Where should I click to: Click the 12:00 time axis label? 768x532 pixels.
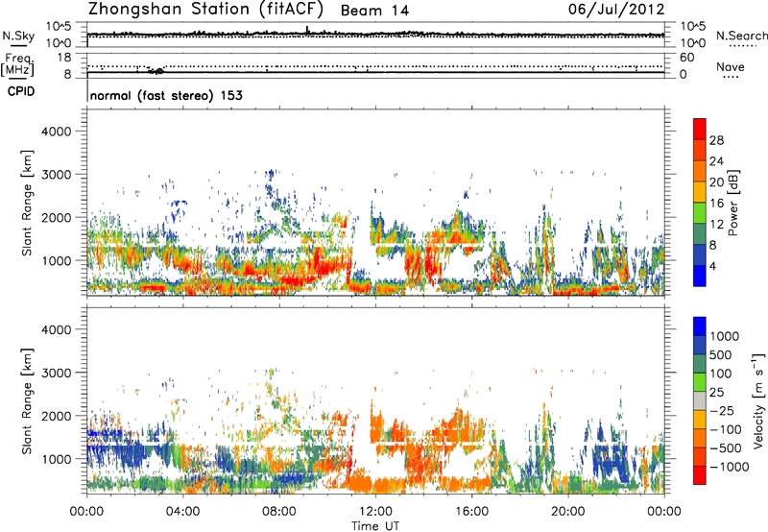(x=375, y=512)
